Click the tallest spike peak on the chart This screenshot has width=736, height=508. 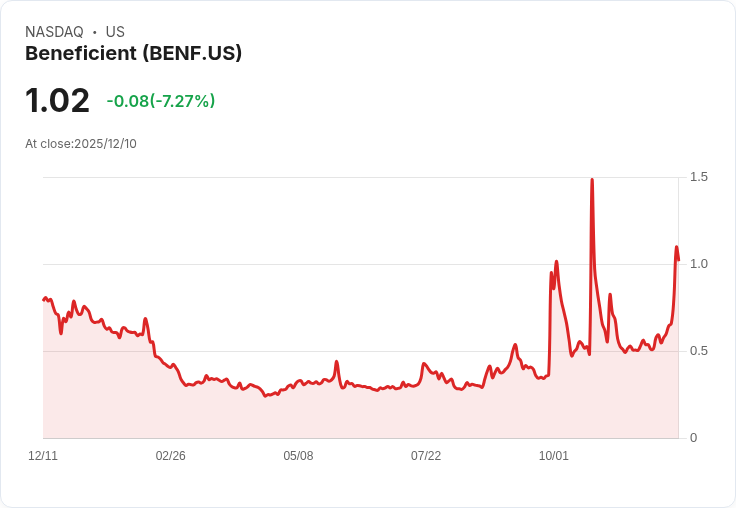pos(592,180)
